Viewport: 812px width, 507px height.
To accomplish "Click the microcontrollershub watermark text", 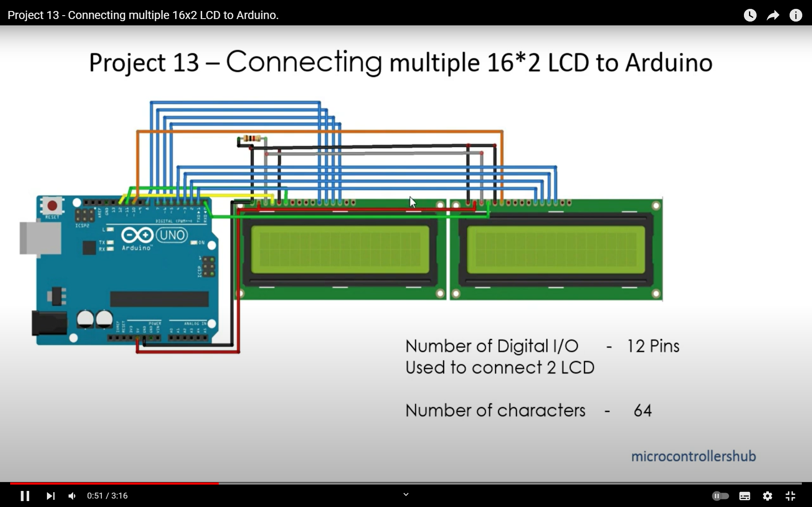I will click(x=693, y=456).
